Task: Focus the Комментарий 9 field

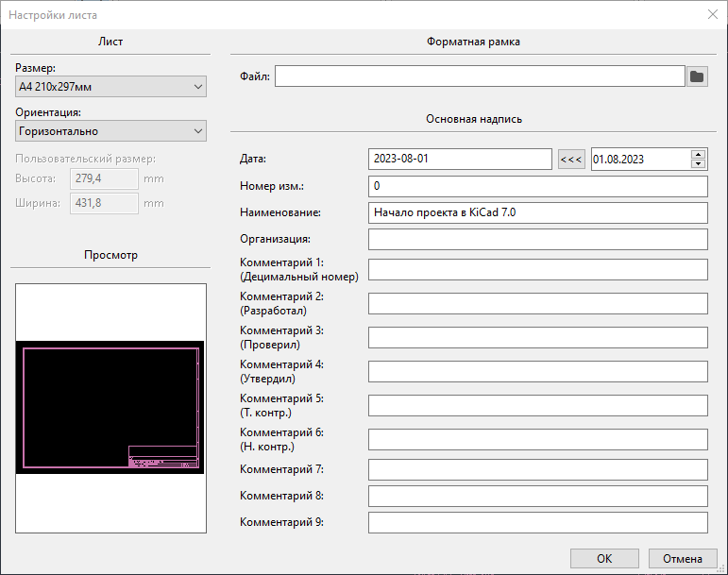Action: [537, 522]
